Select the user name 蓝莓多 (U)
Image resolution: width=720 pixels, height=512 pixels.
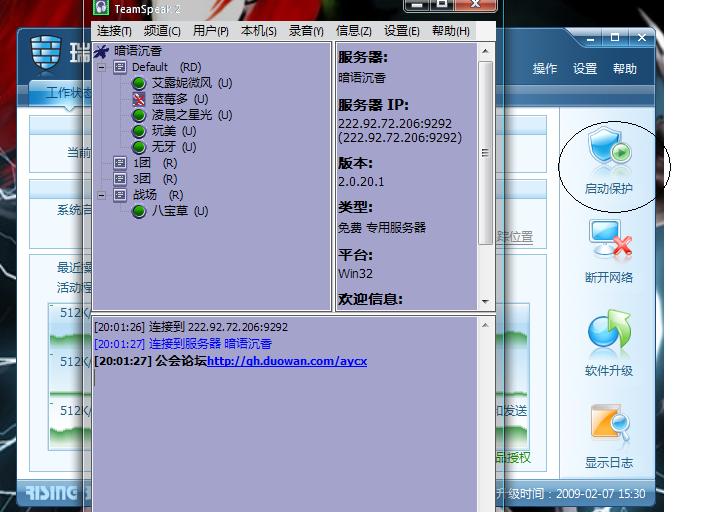pyautogui.click(x=180, y=99)
